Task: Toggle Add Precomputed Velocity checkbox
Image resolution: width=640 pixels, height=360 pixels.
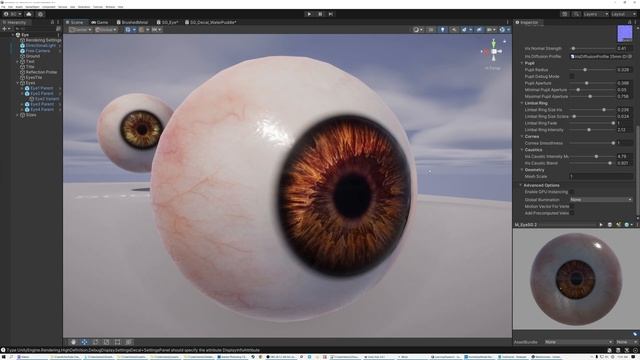Action: click(572, 213)
